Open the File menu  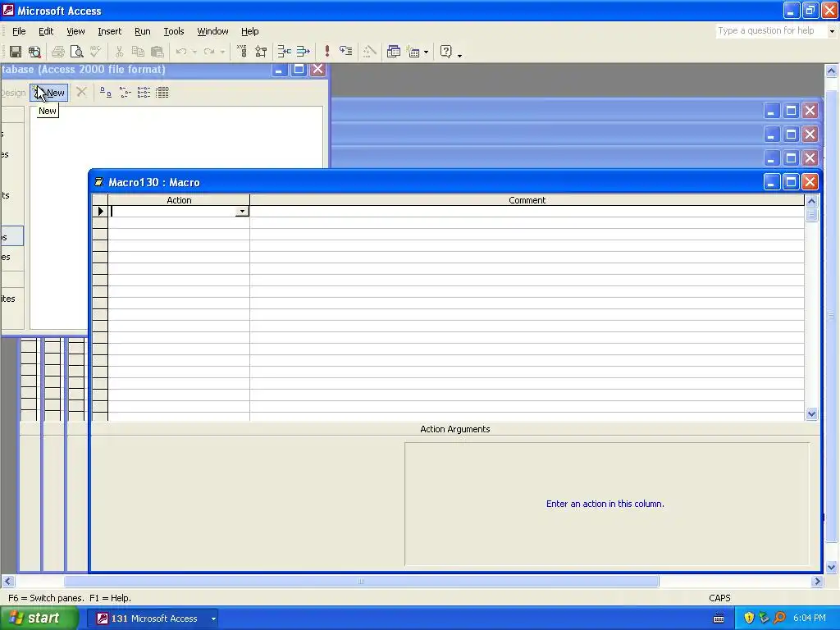(x=19, y=31)
